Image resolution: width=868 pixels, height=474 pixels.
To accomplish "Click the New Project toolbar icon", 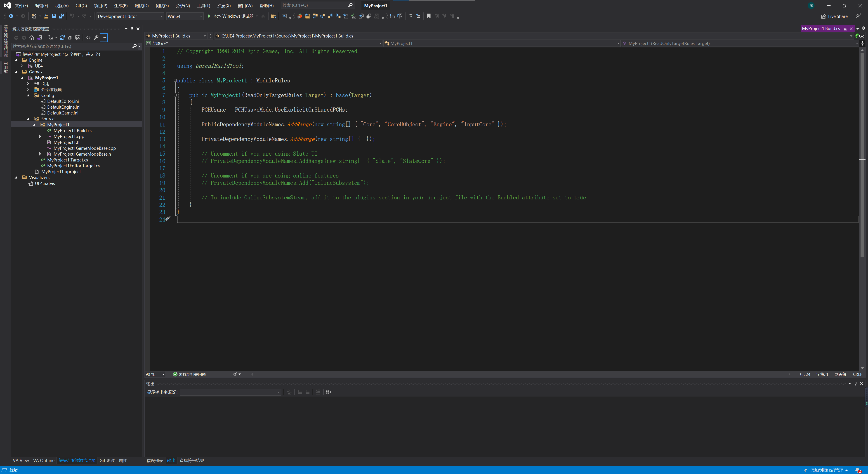I will coord(34,16).
